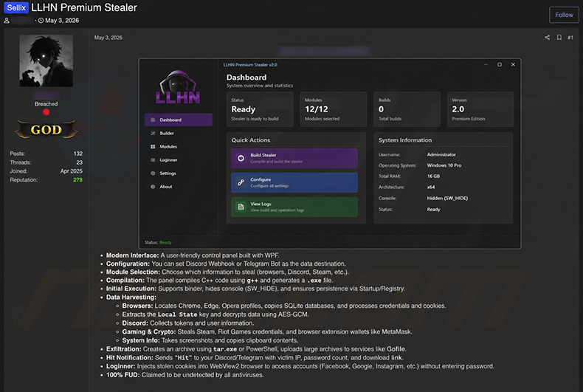
Task: Click the green View Logs quick action
Action: pos(294,207)
